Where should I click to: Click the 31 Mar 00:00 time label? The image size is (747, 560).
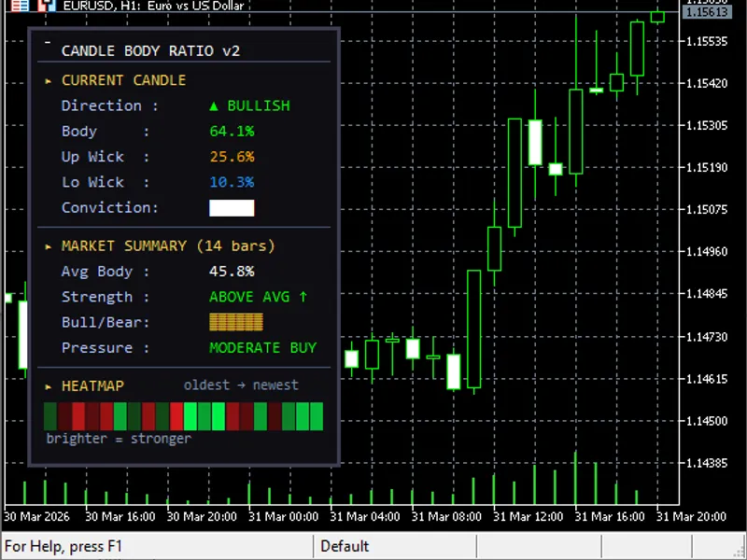point(284,517)
